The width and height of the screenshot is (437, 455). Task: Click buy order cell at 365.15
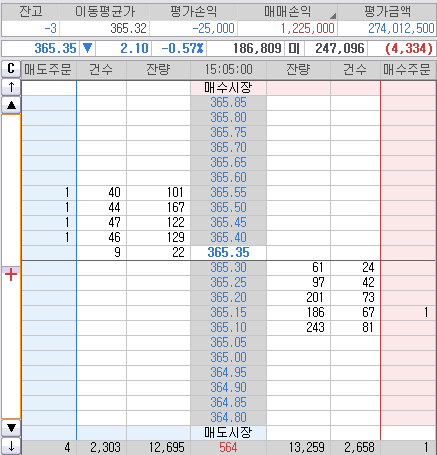[408, 313]
